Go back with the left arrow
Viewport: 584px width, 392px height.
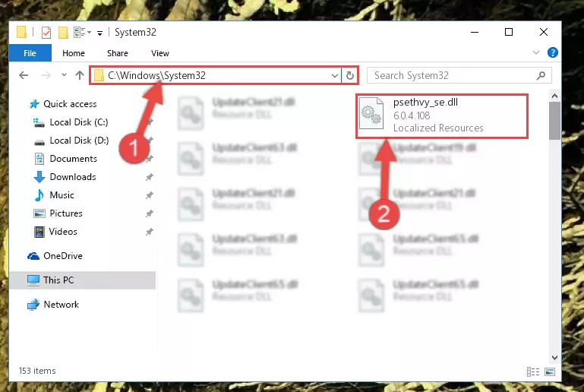(24, 75)
